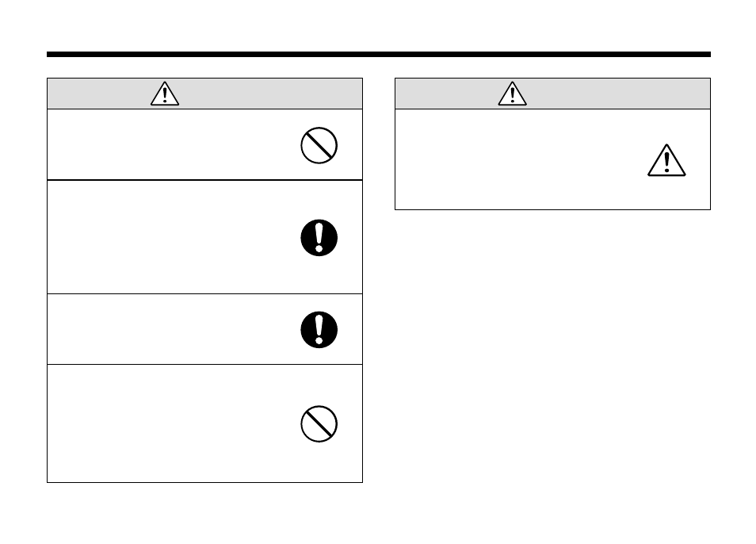Click the warning triangle in left gray header
The height and width of the screenshot is (544, 756).
pos(165,94)
